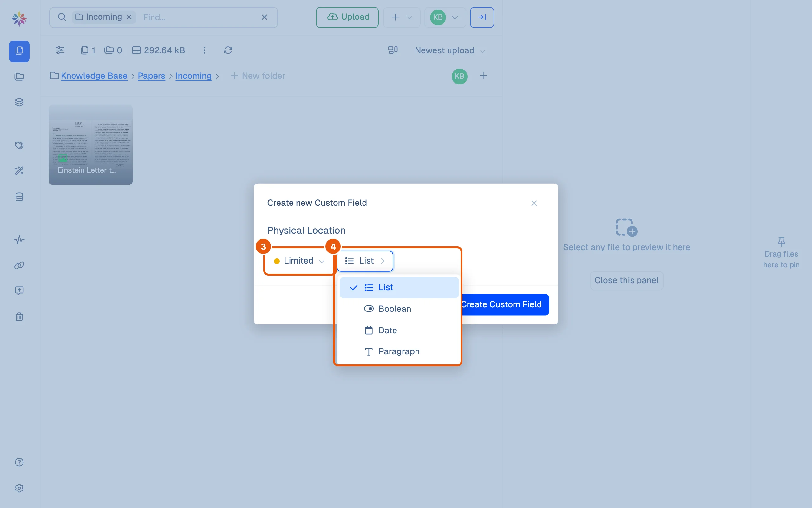Click the Upload button

(347, 17)
